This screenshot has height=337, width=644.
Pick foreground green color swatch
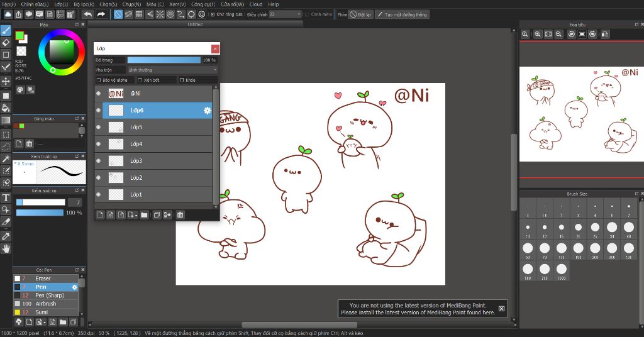(x=19, y=36)
